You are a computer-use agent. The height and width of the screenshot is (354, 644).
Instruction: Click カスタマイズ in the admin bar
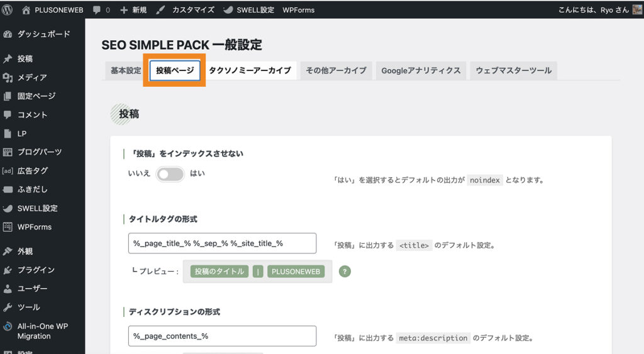[x=186, y=10]
